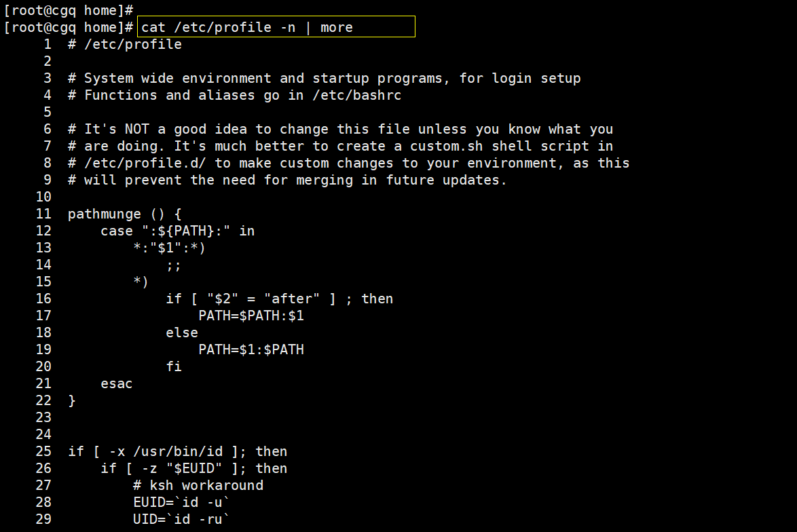Click the 'PATH=$PATH:$1' assignment line

coord(251,316)
